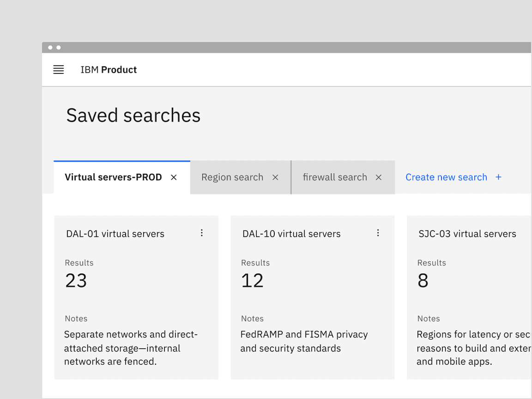Click the plus icon beside Create new search

[x=498, y=177]
